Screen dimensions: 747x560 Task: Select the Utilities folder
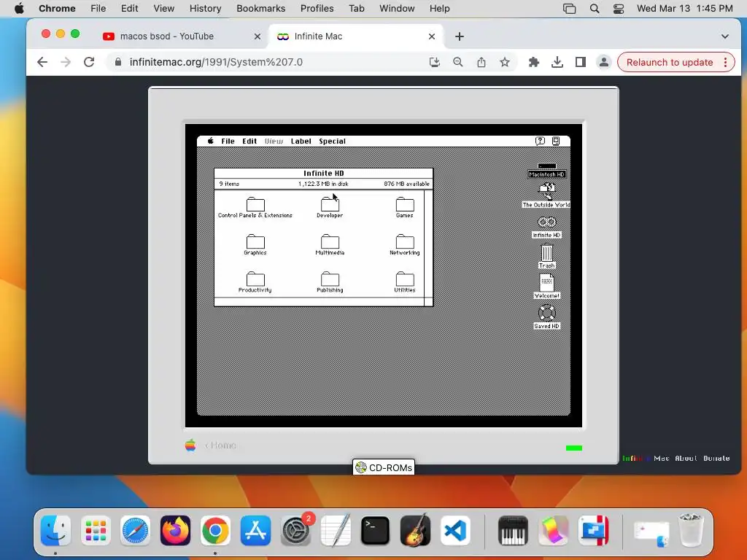coord(404,279)
